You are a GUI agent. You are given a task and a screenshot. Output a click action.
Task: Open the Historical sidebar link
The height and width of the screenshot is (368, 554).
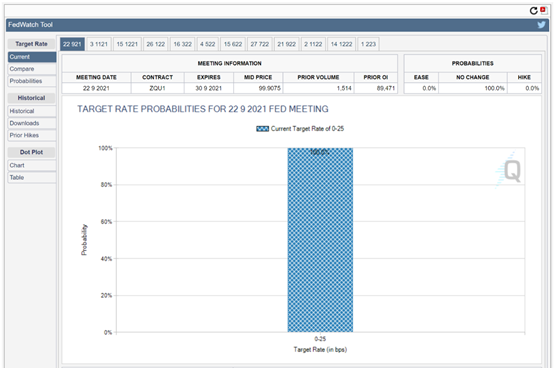tap(32, 111)
